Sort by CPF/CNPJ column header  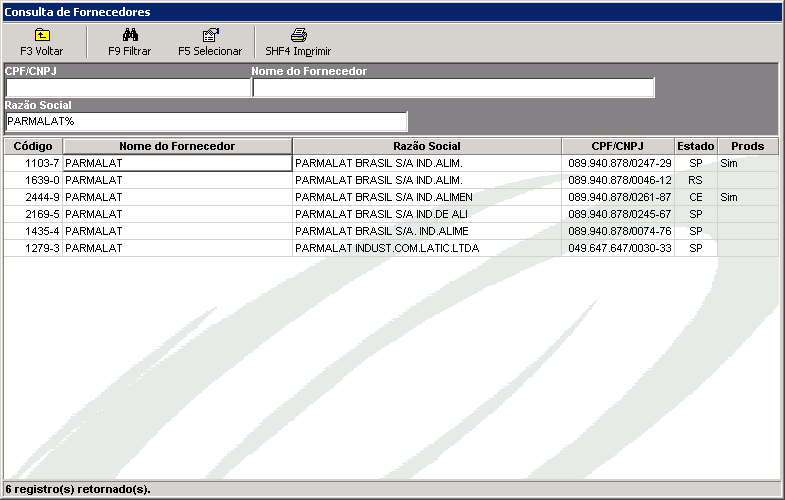pyautogui.click(x=618, y=146)
